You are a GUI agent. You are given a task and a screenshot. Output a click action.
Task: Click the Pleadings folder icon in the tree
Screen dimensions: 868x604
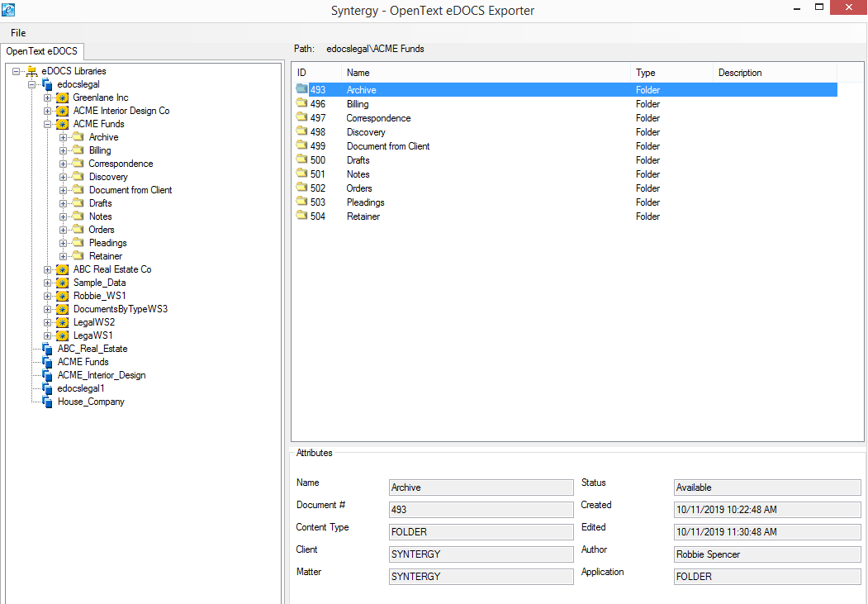[x=78, y=242]
